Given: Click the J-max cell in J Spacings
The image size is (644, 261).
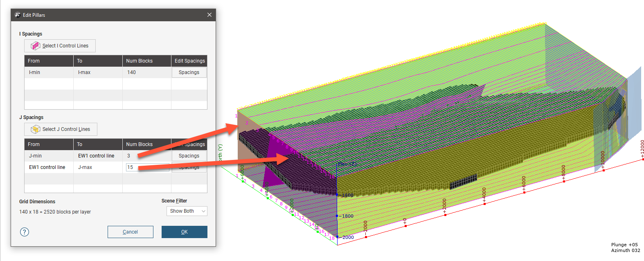Looking at the screenshot, I should pos(97,167).
